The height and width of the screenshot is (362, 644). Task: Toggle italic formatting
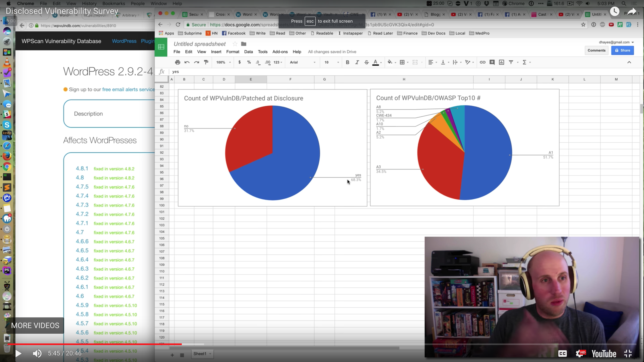[x=357, y=62]
